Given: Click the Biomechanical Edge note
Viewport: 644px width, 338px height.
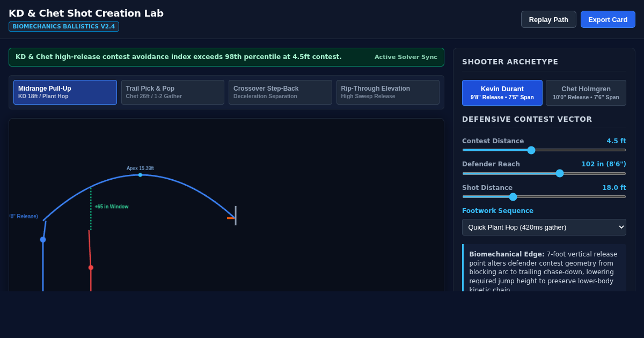Looking at the screenshot, I should [544, 268].
